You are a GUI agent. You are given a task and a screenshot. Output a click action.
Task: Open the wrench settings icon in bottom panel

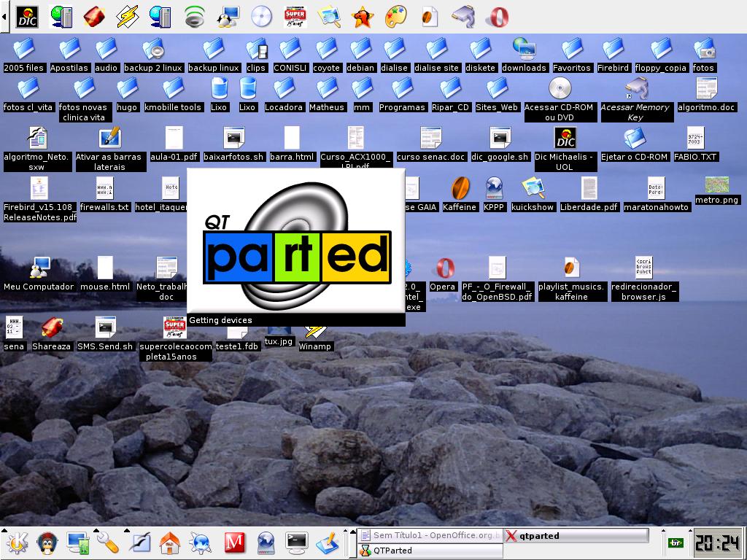(x=108, y=543)
